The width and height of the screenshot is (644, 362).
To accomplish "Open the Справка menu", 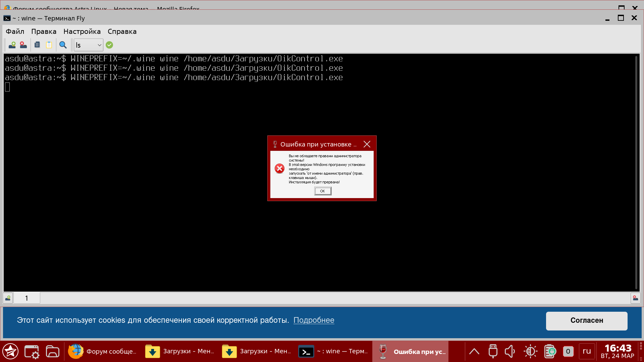I will (122, 32).
